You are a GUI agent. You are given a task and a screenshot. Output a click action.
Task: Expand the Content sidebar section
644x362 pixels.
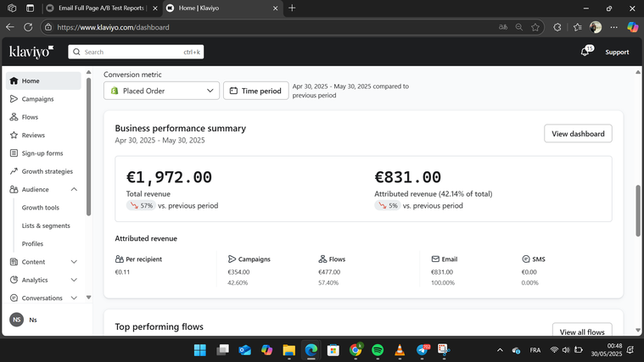click(x=74, y=262)
